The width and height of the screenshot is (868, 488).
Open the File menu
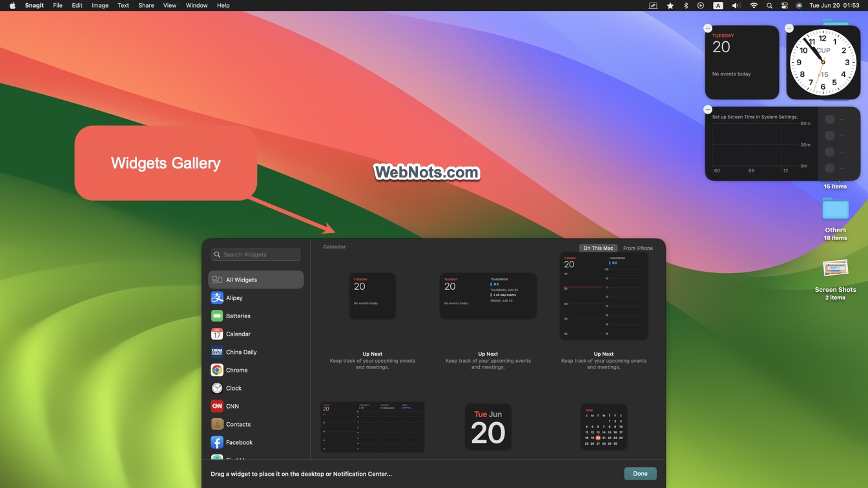tap(57, 5)
